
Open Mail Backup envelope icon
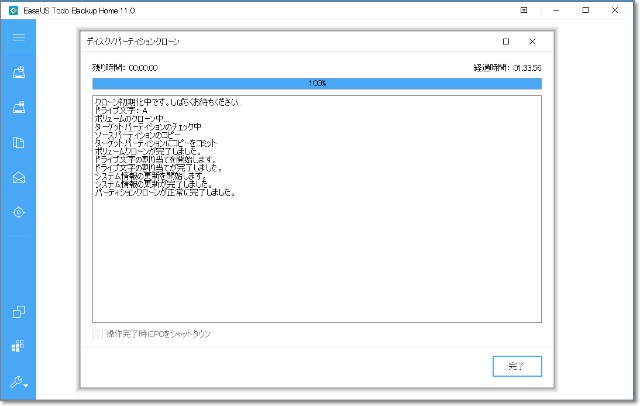18,178
